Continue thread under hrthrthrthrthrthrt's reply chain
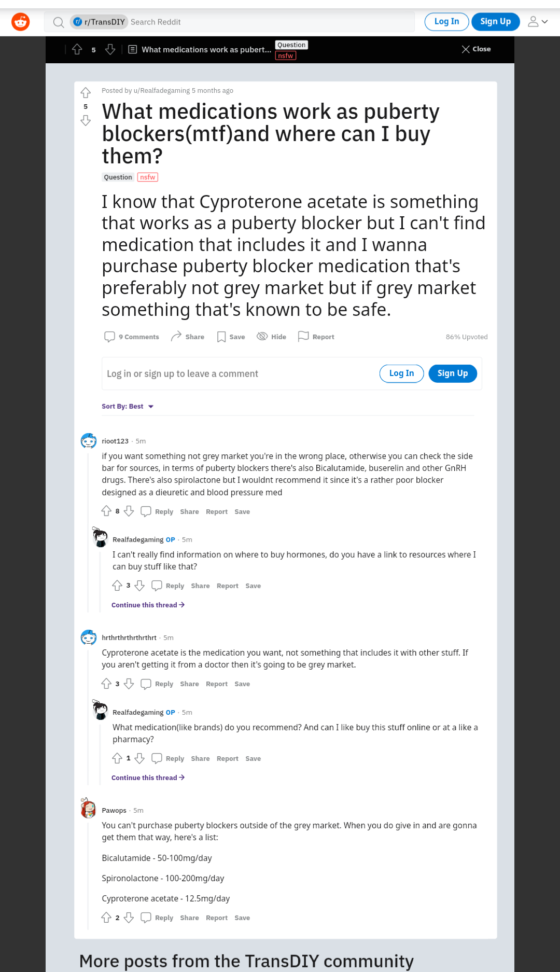 point(148,777)
